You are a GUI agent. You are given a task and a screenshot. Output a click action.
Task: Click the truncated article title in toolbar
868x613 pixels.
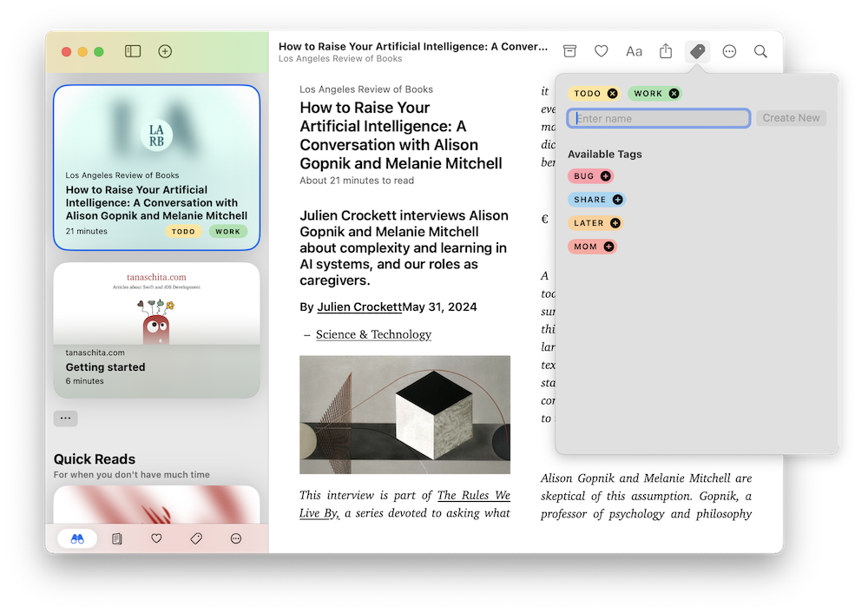pos(413,47)
